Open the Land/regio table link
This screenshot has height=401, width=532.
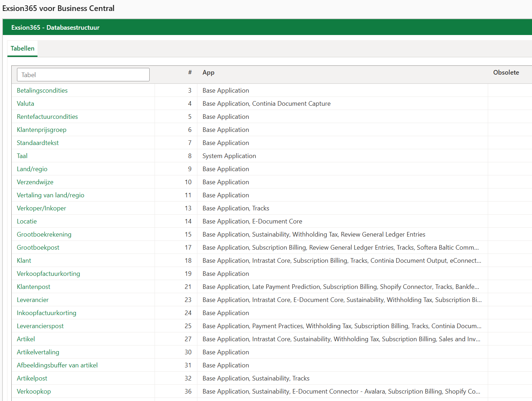pyautogui.click(x=32, y=169)
